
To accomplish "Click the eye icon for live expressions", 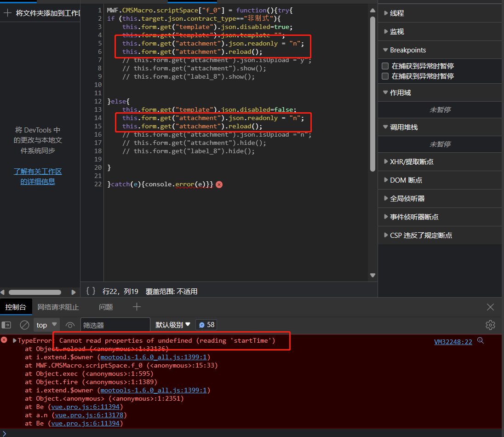I will tap(70, 325).
